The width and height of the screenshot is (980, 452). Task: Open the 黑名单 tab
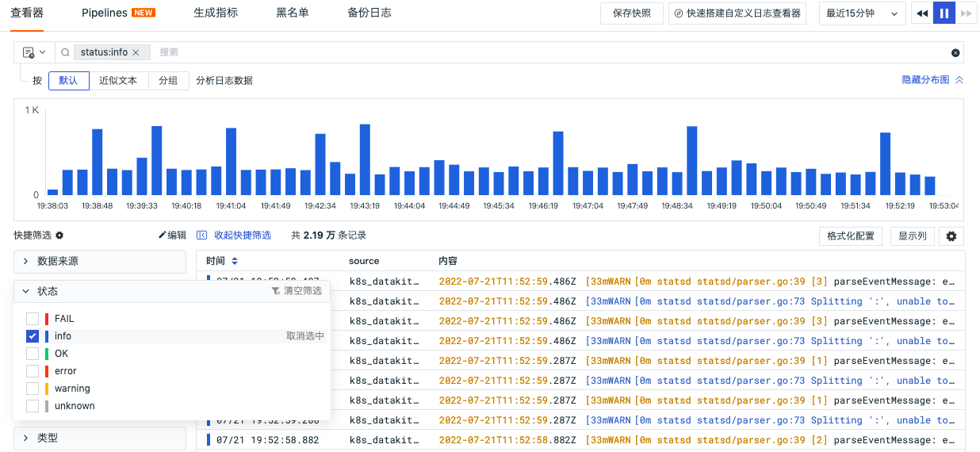point(292,13)
